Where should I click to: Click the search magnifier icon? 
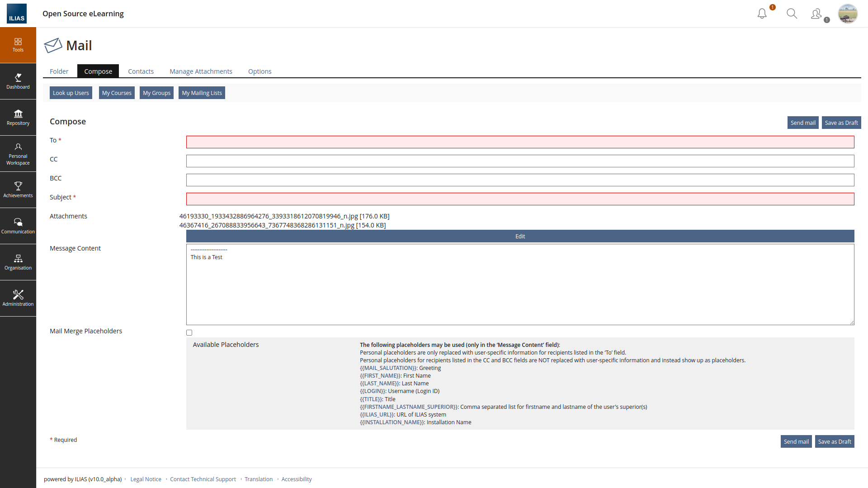792,14
